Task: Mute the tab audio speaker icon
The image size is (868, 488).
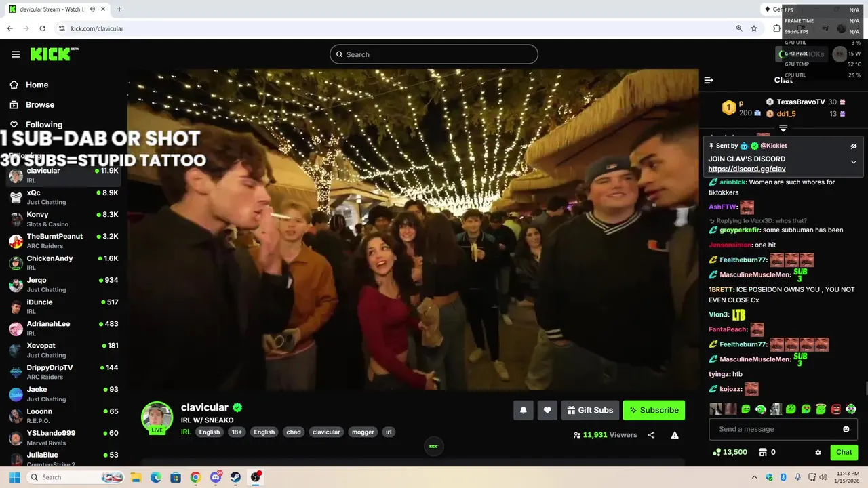Action: 92,9
